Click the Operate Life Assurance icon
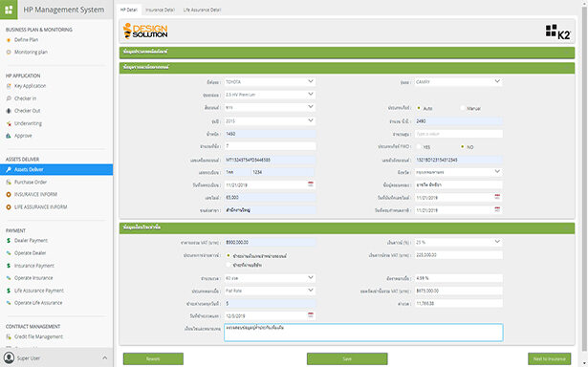 click(9, 303)
